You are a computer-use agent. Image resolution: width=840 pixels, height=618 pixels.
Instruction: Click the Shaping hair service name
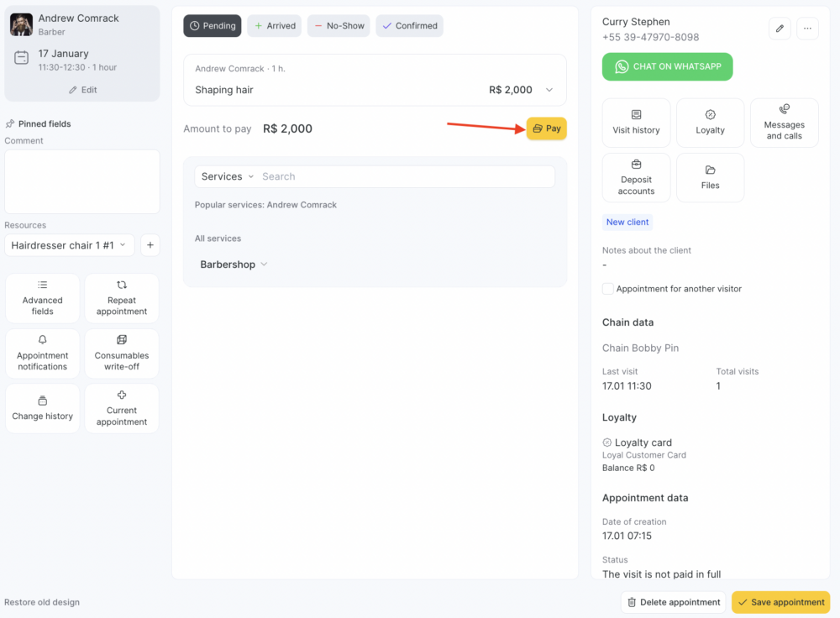click(x=224, y=90)
